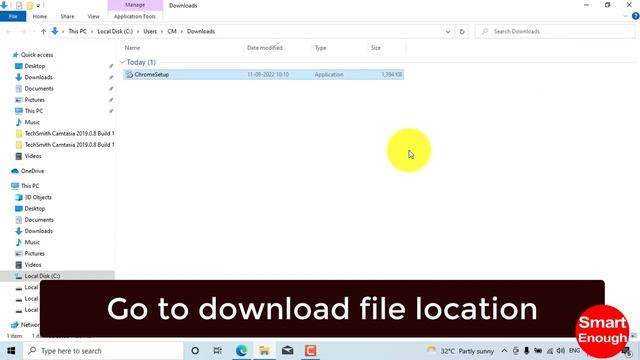Click the Search Downloads field
This screenshot has width=640, height=360.
click(555, 31)
